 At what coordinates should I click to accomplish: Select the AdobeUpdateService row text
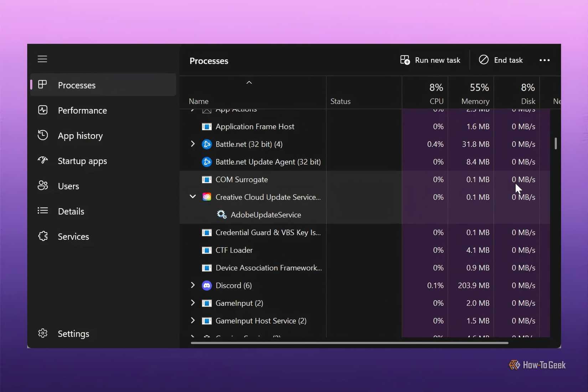tap(266, 215)
